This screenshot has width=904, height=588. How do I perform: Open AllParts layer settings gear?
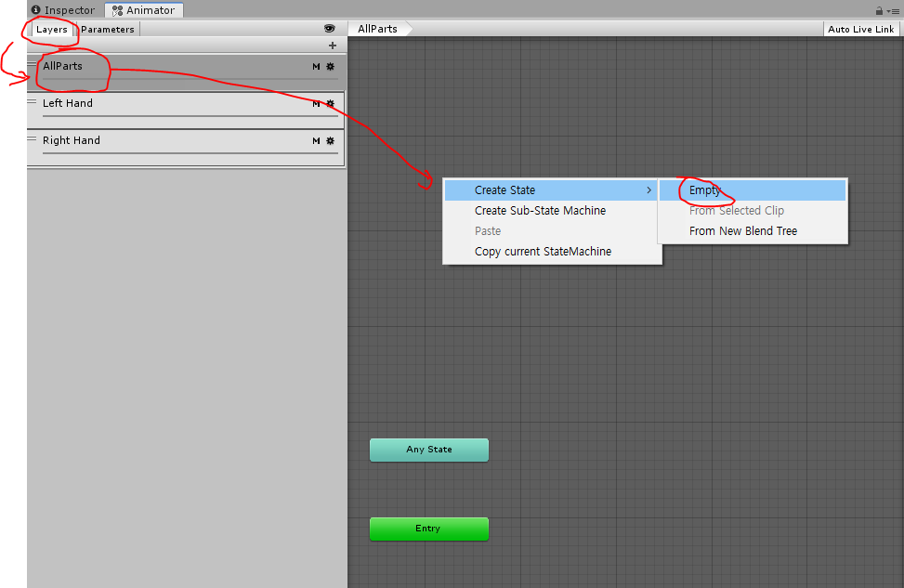click(x=331, y=66)
